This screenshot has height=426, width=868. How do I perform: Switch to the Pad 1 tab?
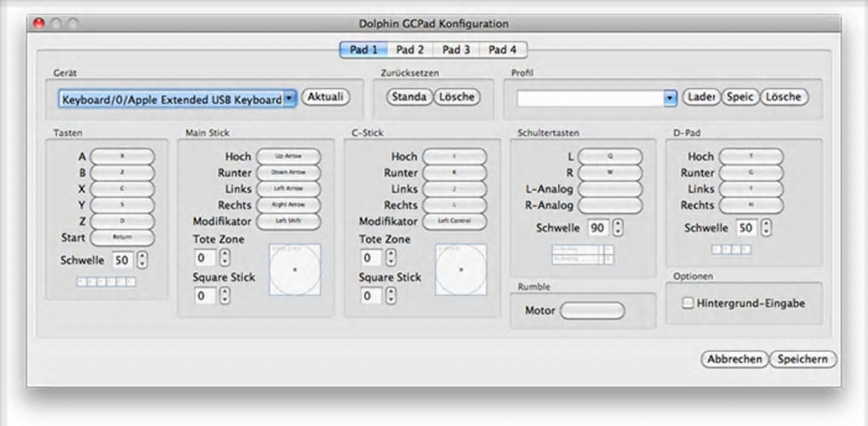(x=363, y=50)
